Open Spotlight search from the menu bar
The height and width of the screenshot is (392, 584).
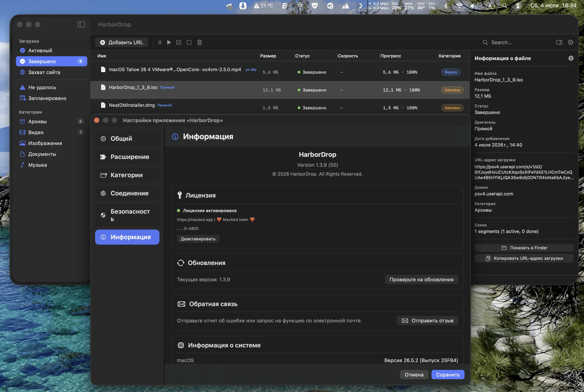pos(504,5)
